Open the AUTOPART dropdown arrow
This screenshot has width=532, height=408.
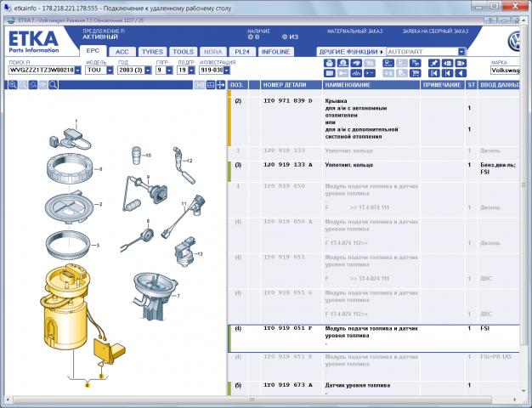coord(461,52)
